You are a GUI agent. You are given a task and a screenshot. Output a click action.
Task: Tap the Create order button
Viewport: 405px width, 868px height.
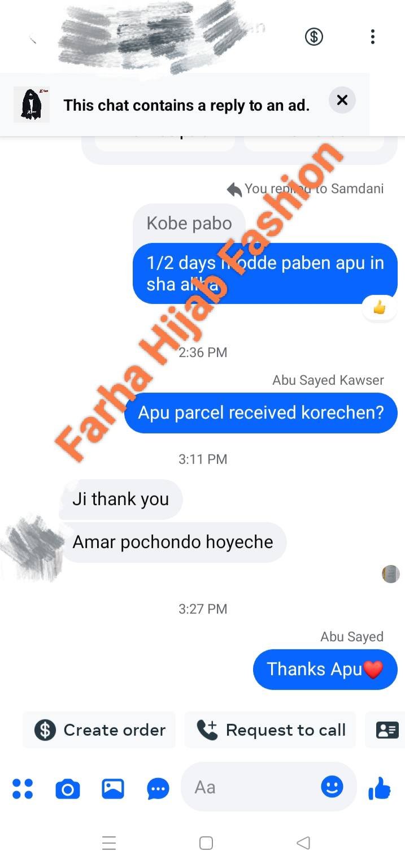point(99,730)
